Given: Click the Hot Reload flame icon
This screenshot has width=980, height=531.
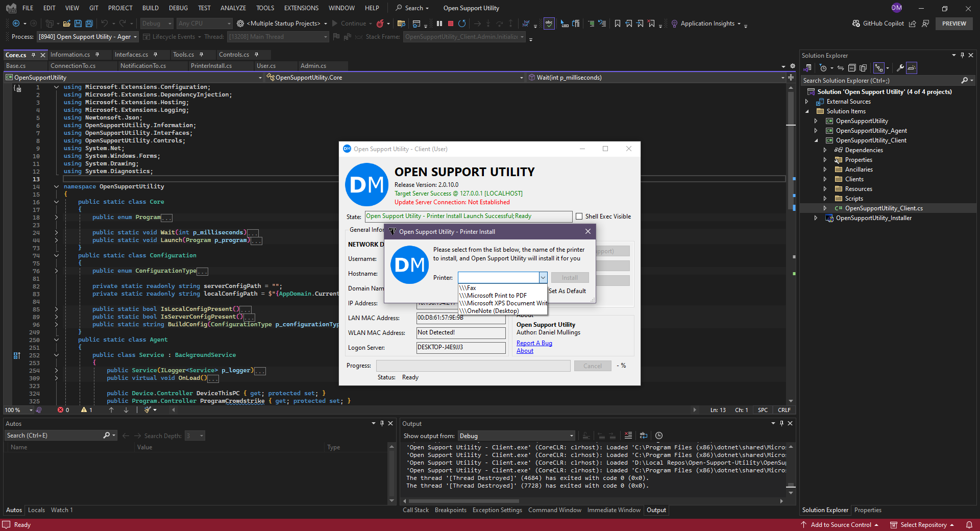Looking at the screenshot, I should pos(380,23).
